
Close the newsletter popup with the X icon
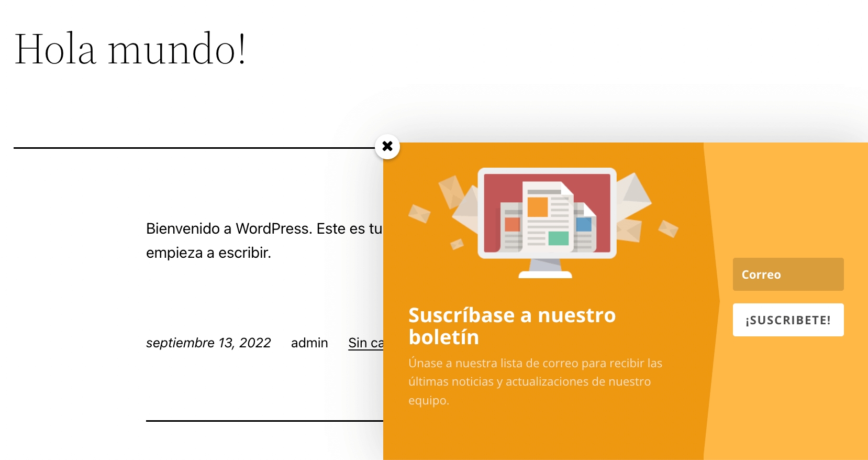[387, 146]
